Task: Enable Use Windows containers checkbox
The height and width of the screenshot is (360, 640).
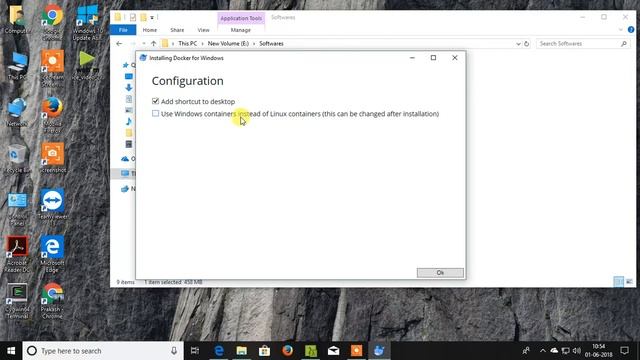Action: 155,113
